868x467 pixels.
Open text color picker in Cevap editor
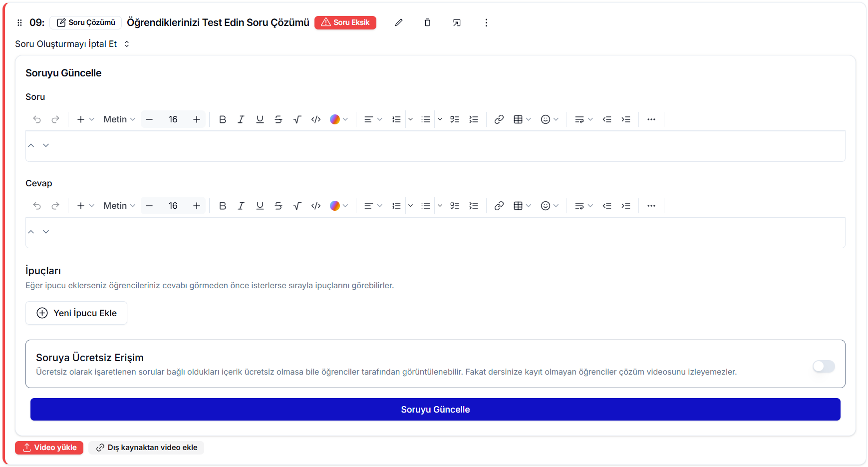click(x=339, y=206)
